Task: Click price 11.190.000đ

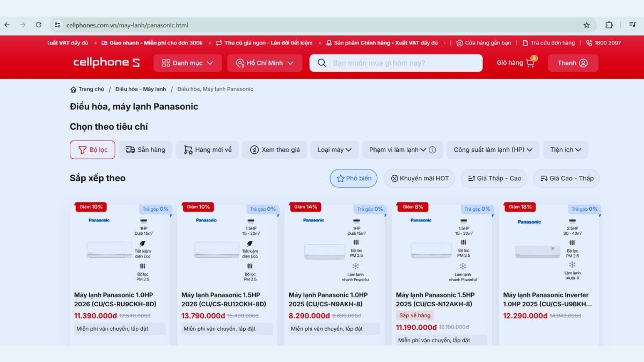Action: (416, 327)
